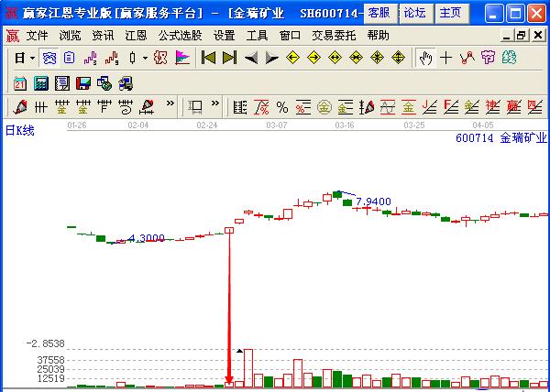Open the 窗口 menu
Screen dimensions: 550x392
[290, 36]
